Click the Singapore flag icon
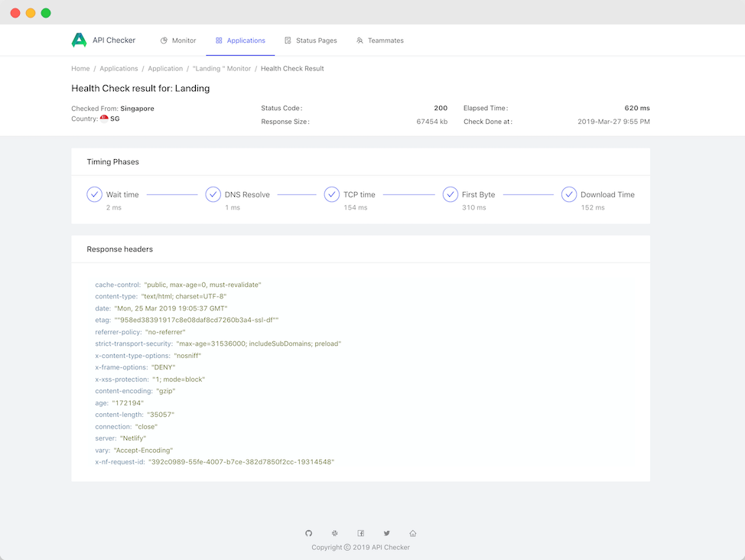 (104, 119)
